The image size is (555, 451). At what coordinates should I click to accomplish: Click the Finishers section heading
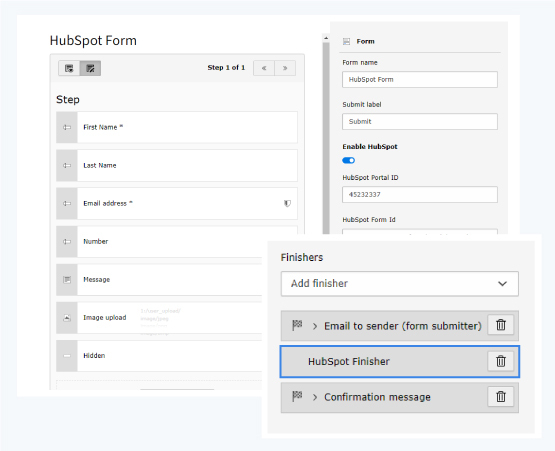(x=302, y=257)
